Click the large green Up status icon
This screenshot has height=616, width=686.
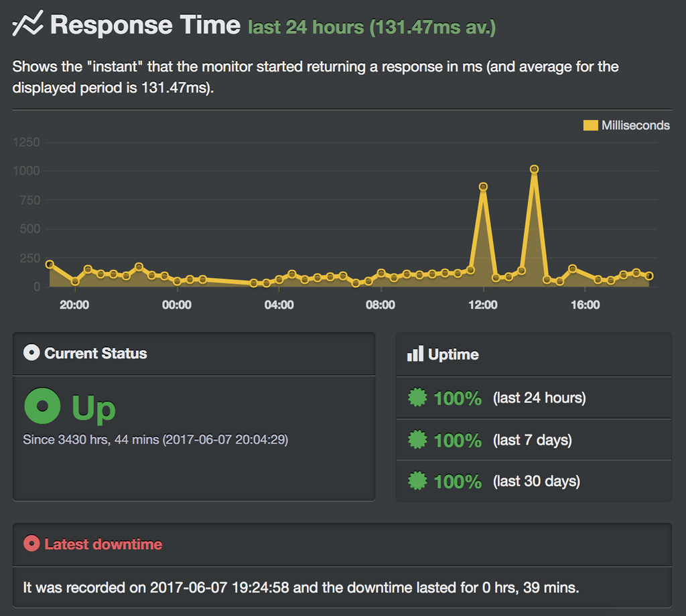tap(42, 406)
